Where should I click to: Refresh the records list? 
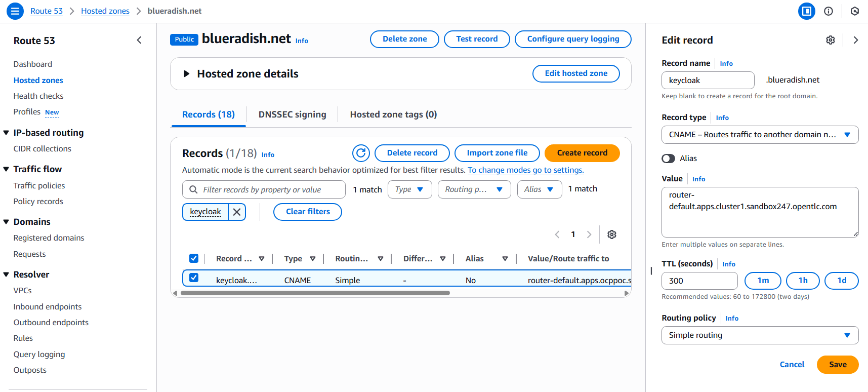click(x=361, y=153)
